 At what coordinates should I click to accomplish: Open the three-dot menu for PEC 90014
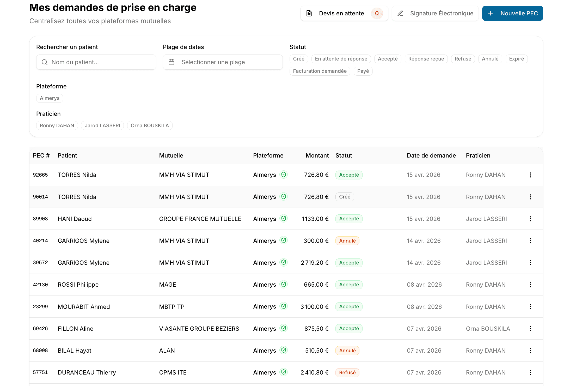point(530,197)
